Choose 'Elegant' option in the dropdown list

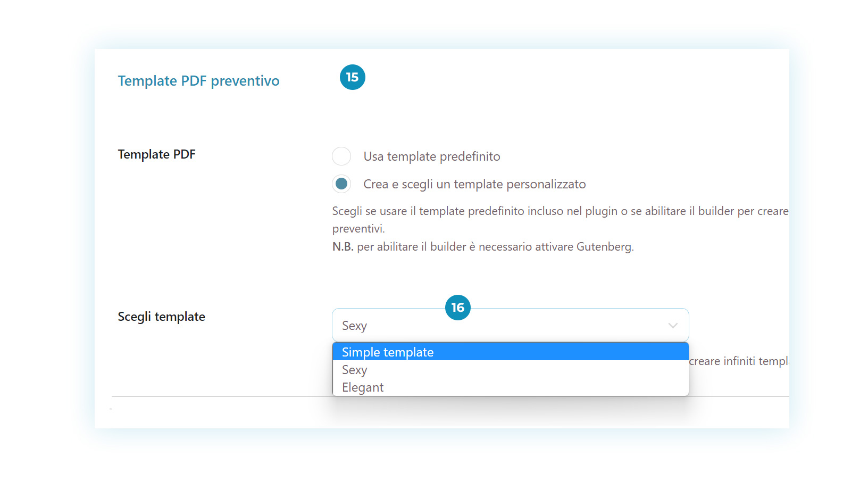511,387
